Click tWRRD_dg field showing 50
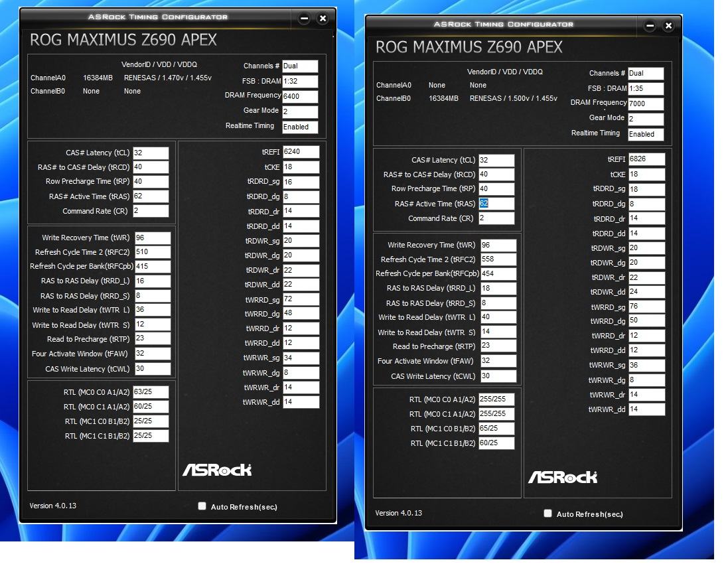This screenshot has height=564, width=728. [647, 320]
